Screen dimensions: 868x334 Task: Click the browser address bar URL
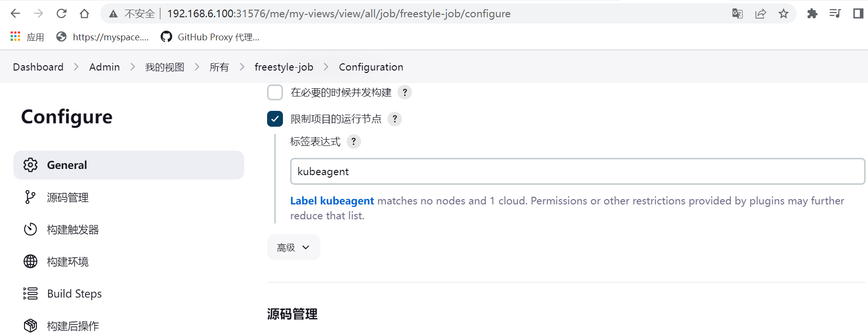tap(339, 13)
